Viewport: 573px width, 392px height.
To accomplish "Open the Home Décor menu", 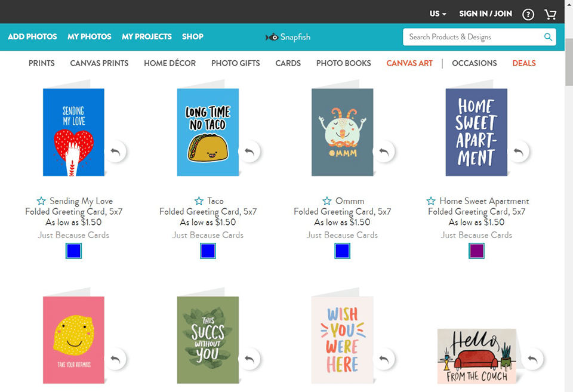I will 170,63.
